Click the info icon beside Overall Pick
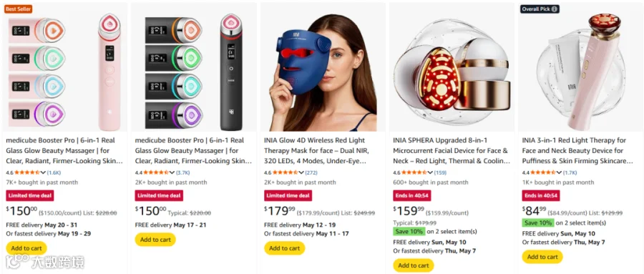This screenshot has height=274, width=644. (555, 9)
